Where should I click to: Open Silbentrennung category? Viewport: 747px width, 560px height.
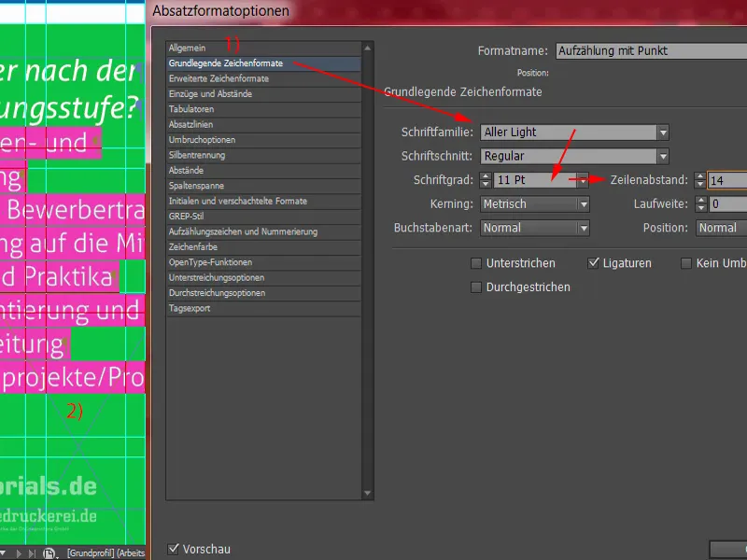pyautogui.click(x=263, y=155)
